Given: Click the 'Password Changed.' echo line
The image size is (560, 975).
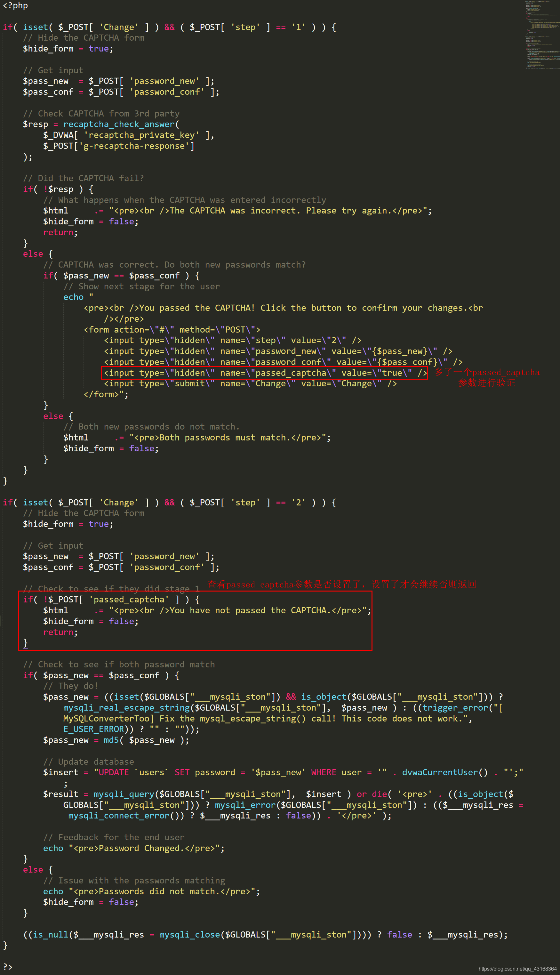Looking at the screenshot, I should [x=134, y=848].
